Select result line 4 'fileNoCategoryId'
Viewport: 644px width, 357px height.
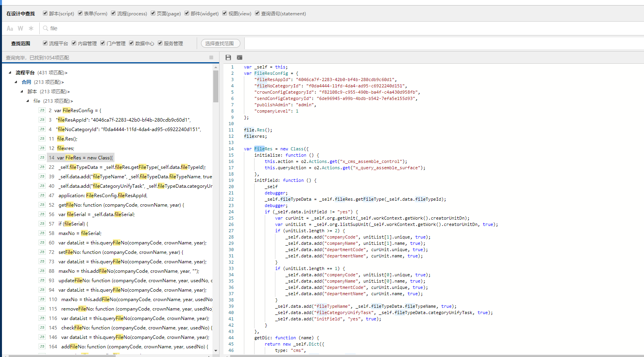(128, 129)
